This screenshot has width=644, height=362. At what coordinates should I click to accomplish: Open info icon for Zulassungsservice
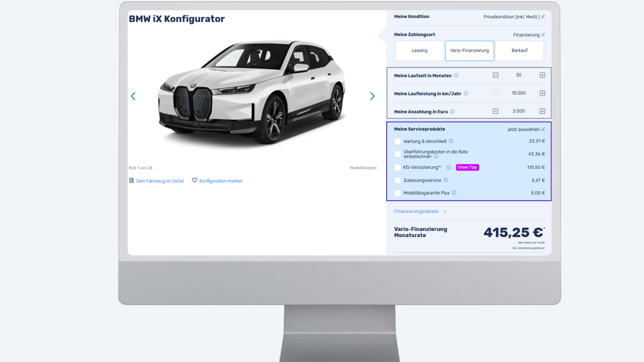pos(446,180)
